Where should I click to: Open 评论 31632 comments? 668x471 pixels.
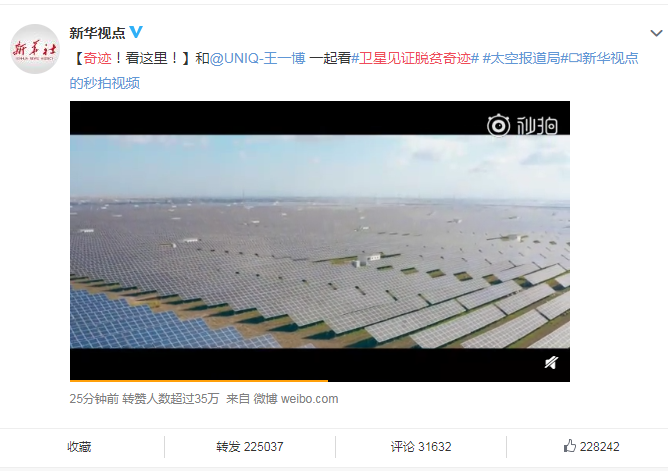click(x=421, y=447)
